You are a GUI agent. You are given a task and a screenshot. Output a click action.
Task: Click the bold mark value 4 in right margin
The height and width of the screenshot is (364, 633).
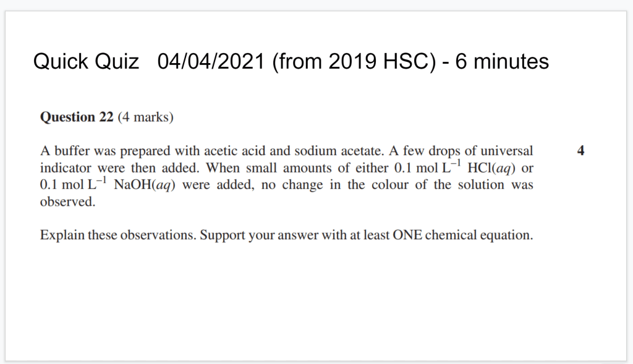580,151
